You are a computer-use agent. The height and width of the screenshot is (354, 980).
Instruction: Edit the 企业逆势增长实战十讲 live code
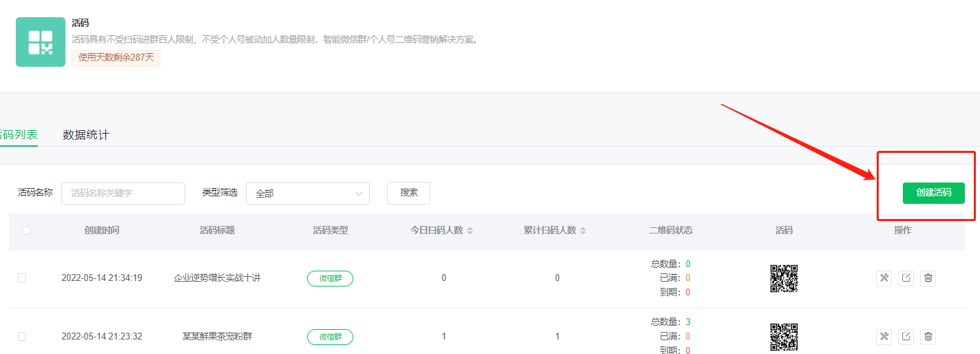point(906,278)
